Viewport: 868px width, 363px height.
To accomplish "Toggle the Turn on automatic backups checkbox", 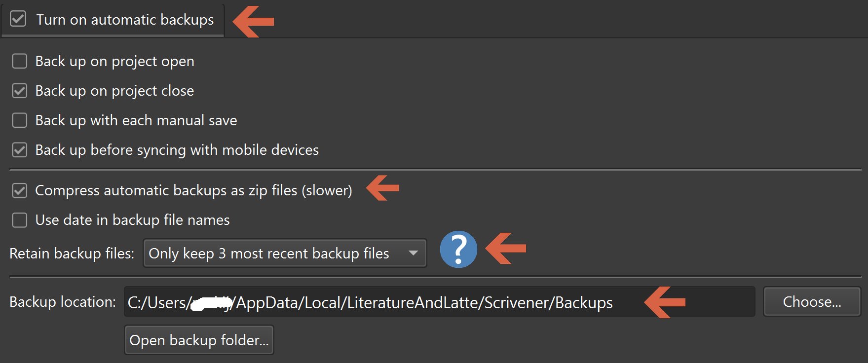I will click(18, 19).
